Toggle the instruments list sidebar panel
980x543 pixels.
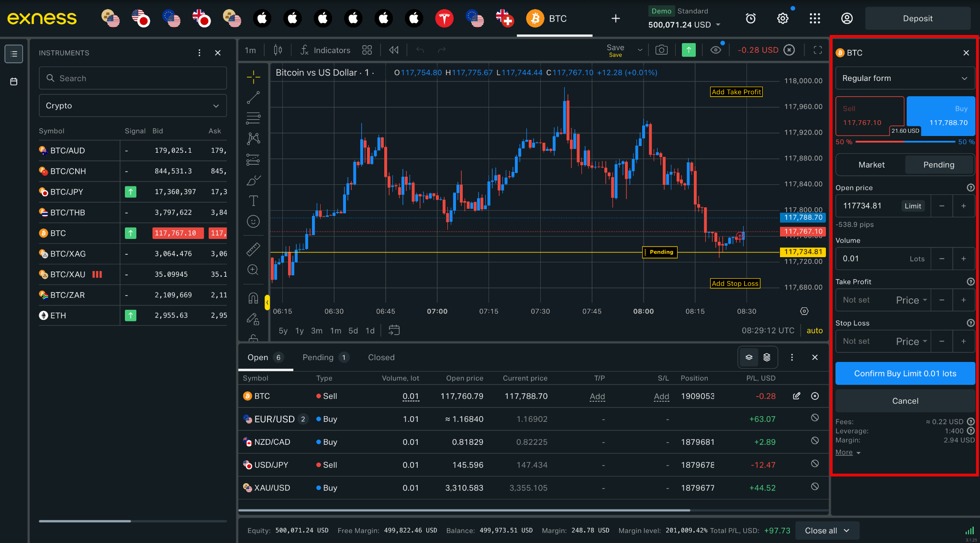[14, 54]
